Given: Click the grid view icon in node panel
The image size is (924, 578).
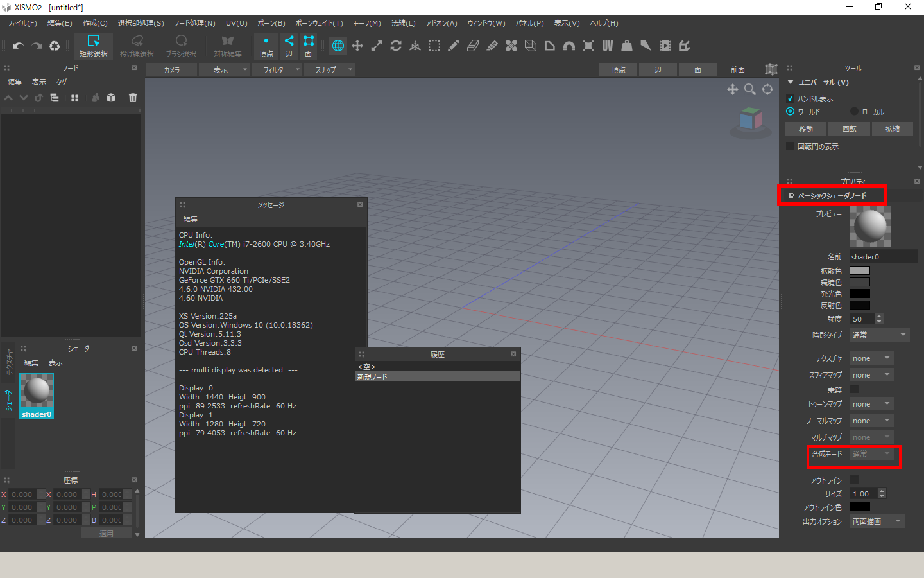Looking at the screenshot, I should [x=74, y=98].
